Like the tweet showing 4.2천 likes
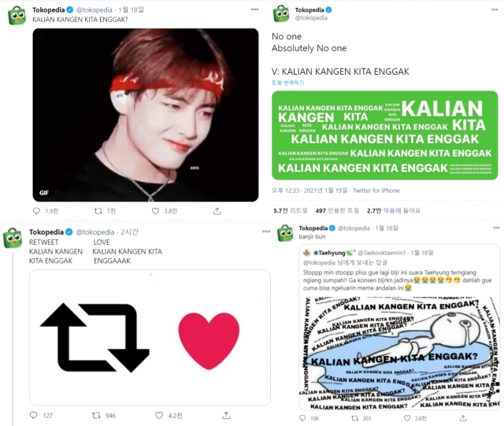 coord(159,416)
